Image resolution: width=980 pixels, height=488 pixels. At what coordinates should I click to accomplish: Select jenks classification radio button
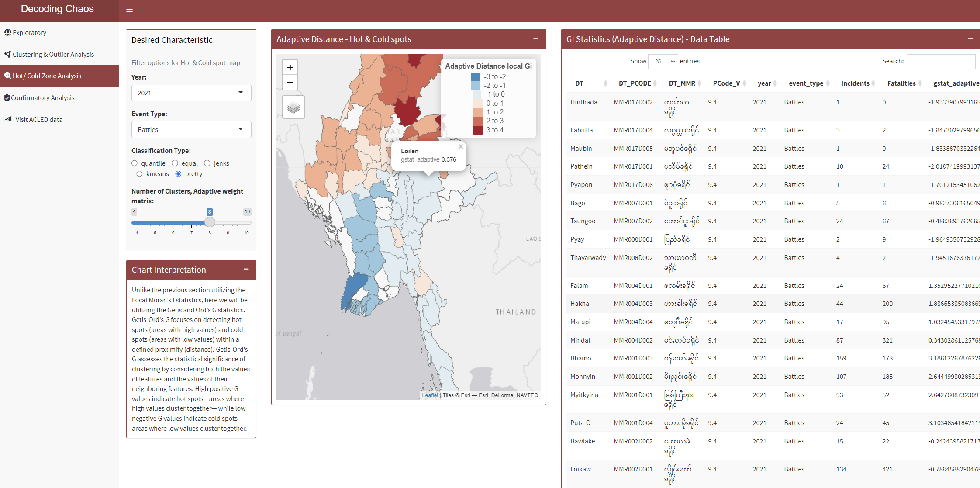click(207, 163)
